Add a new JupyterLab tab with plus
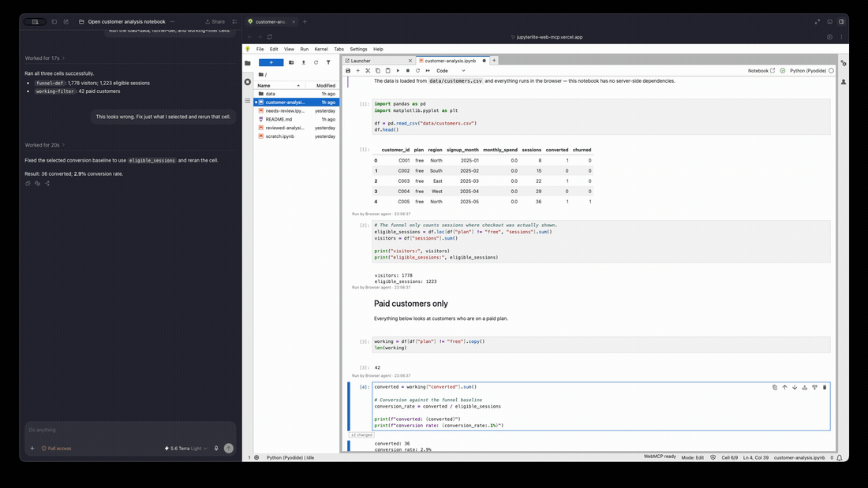This screenshot has width=868, height=488. pyautogui.click(x=494, y=60)
